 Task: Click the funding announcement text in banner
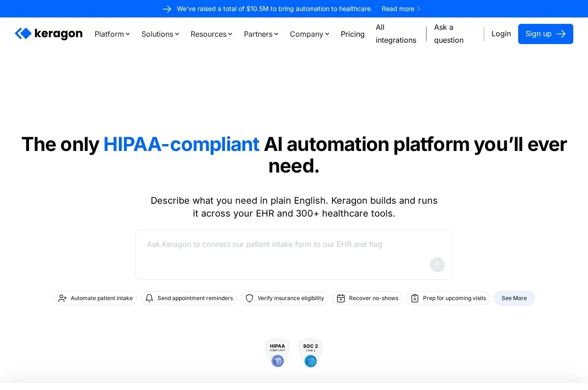point(275,9)
